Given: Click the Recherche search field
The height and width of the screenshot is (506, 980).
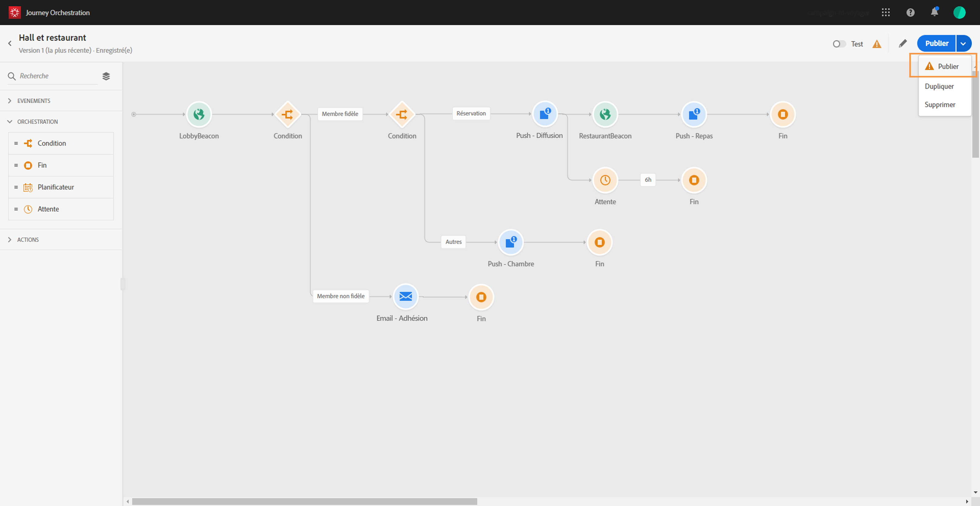Looking at the screenshot, I should click(x=57, y=76).
